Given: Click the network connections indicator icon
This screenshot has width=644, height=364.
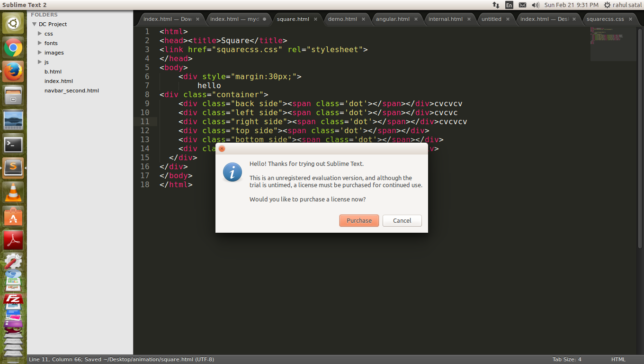Looking at the screenshot, I should pos(496,5).
